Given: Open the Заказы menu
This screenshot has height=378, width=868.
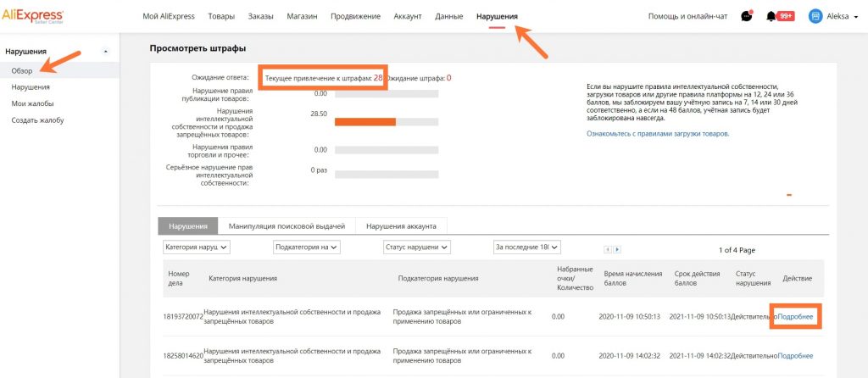Looking at the screenshot, I should [261, 17].
